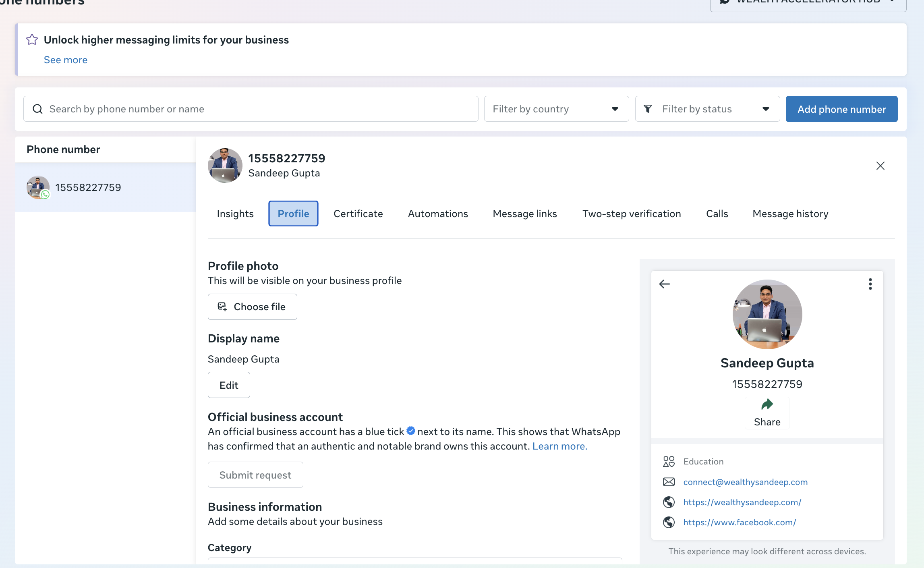
Task: Click the star icon in messaging limits banner
Action: [32, 39]
